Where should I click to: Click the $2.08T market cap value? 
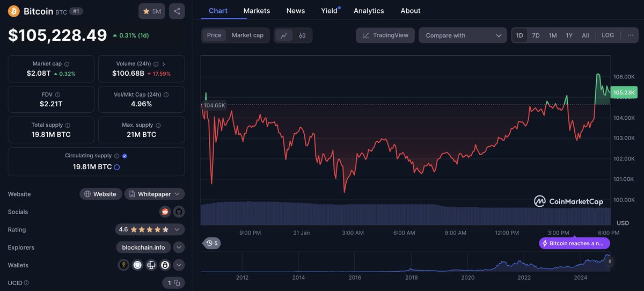(x=38, y=74)
